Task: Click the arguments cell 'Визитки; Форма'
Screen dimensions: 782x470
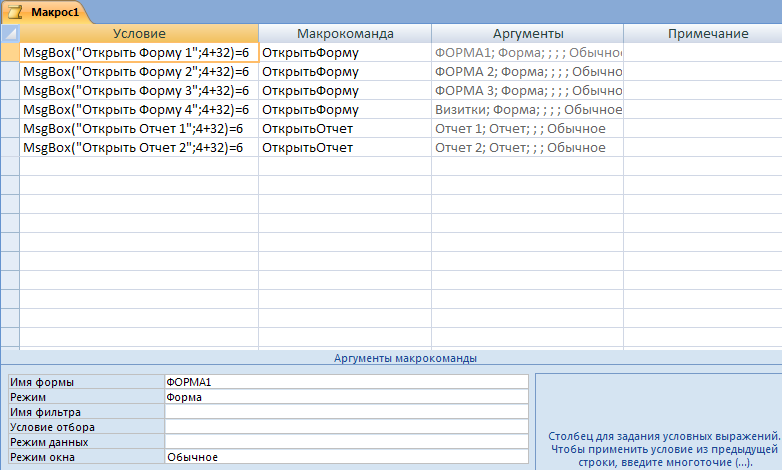Action: pos(528,110)
